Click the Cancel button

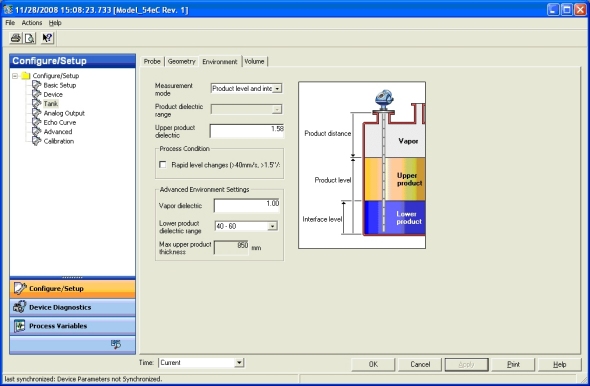(420, 364)
